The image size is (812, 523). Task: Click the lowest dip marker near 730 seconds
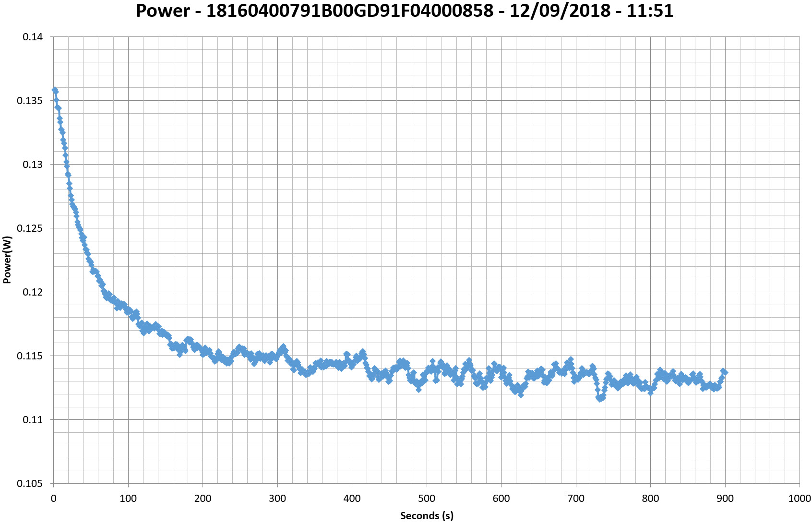pyautogui.click(x=599, y=399)
